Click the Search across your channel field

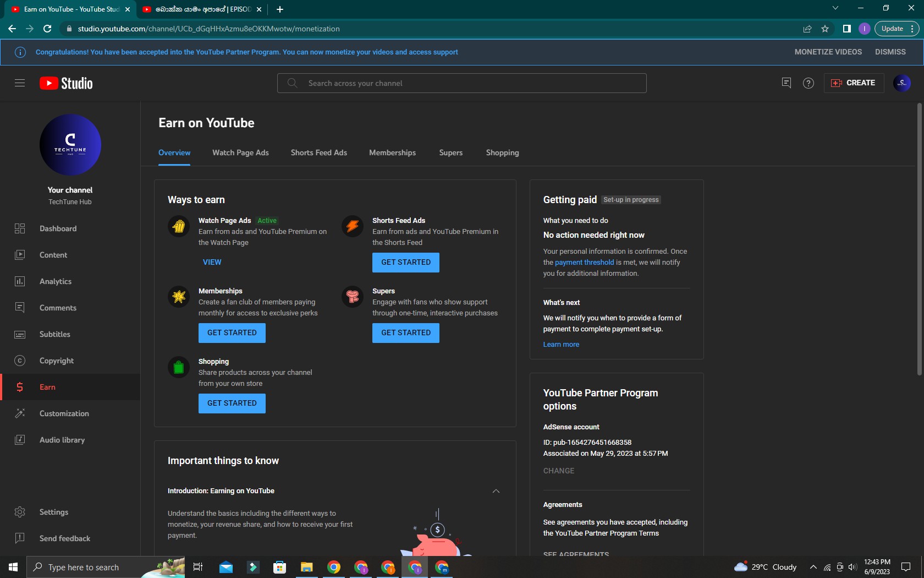[x=462, y=83]
